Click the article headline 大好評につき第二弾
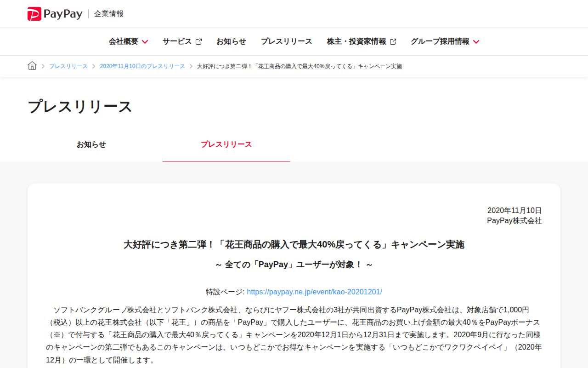588x368 pixels. (294, 244)
